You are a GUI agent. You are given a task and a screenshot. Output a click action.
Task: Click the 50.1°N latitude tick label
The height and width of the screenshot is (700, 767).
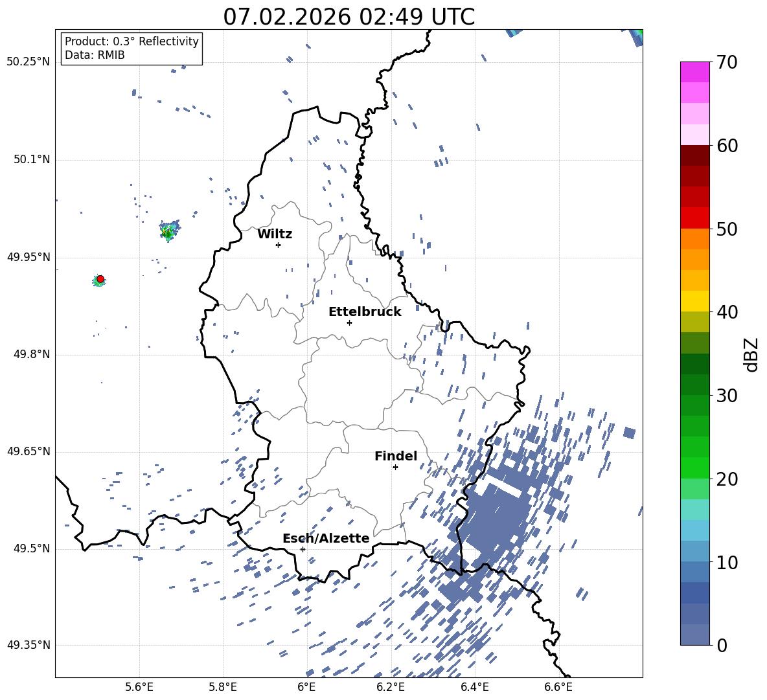[x=32, y=159]
